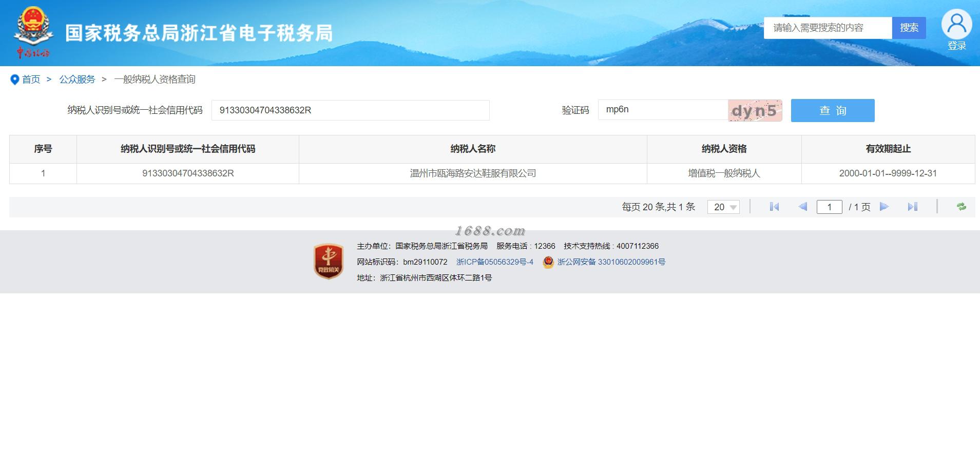Go to next page of results

pos(884,207)
